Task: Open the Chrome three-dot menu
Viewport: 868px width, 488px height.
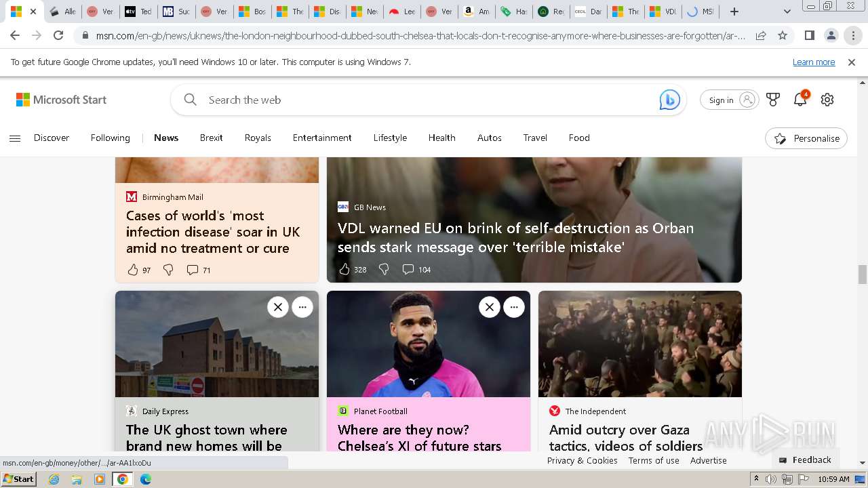Action: click(x=853, y=35)
